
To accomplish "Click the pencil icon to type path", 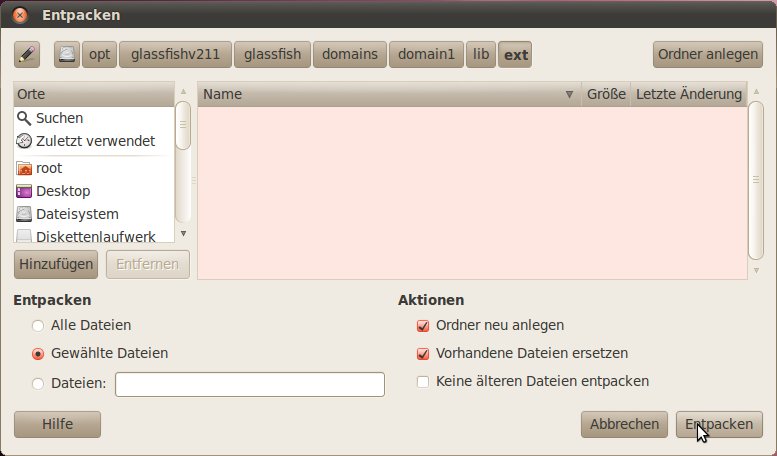I will coord(27,55).
